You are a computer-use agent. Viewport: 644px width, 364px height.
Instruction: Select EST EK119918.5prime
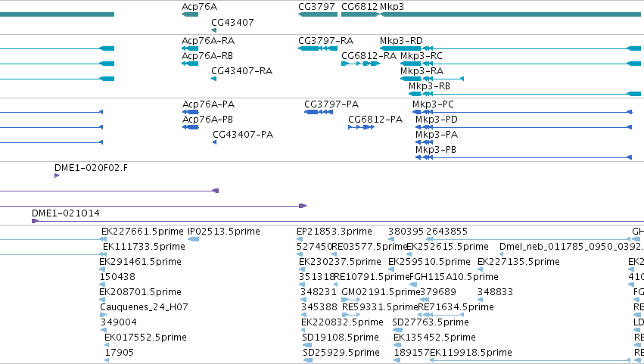pos(530,360)
